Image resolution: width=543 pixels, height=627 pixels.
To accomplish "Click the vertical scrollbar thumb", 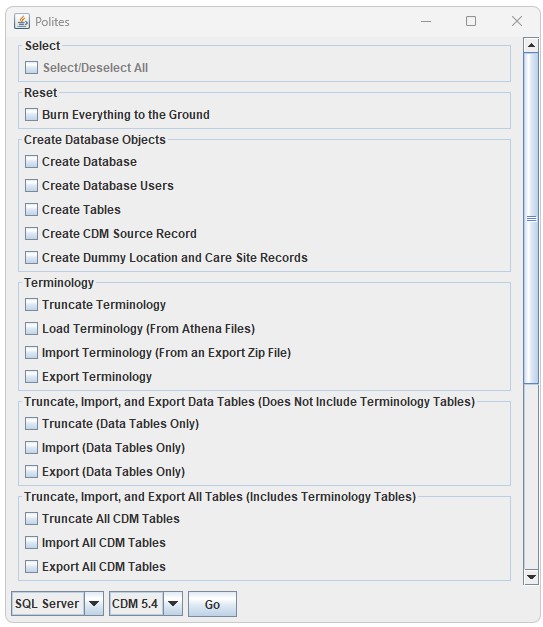I will (x=531, y=218).
